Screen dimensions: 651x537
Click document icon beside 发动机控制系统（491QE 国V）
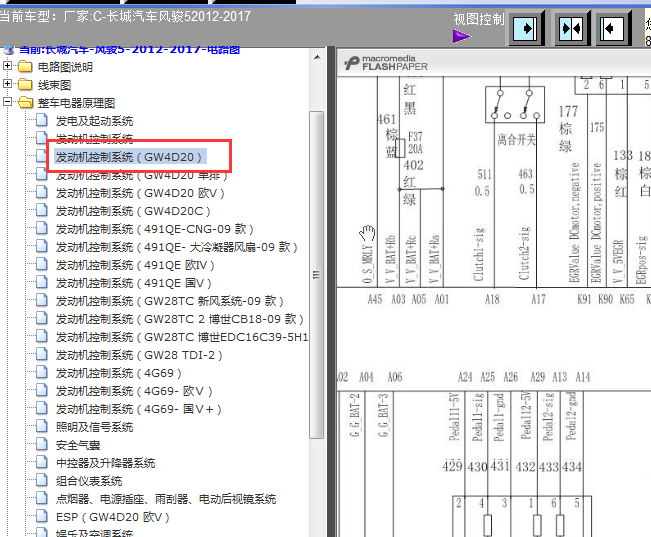tap(42, 282)
